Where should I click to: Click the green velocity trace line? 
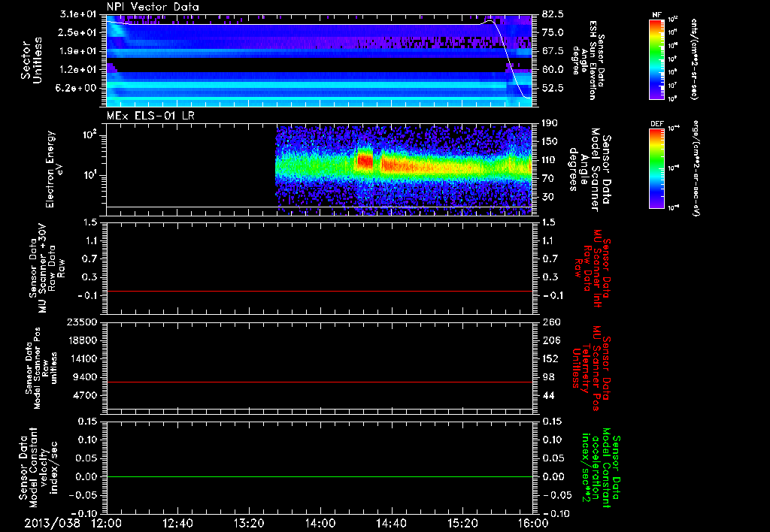(x=320, y=476)
